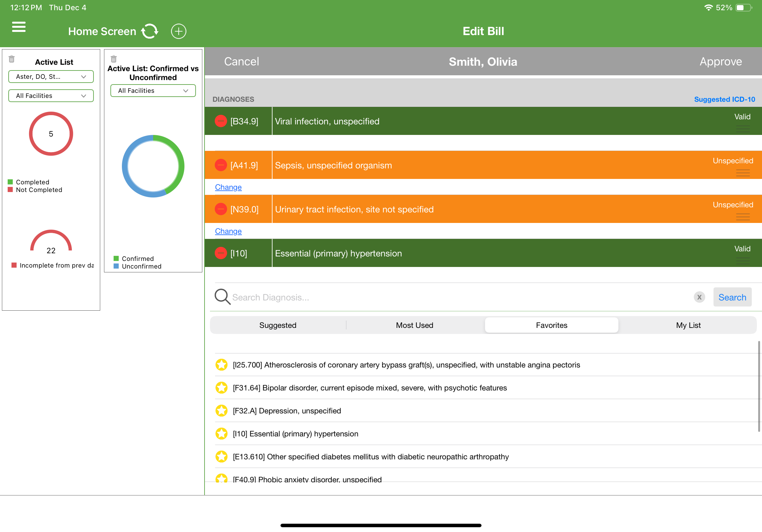The image size is (762, 532).
Task: Tap trash icon on Confirmed vs Unconfirmed widget
Action: click(114, 59)
